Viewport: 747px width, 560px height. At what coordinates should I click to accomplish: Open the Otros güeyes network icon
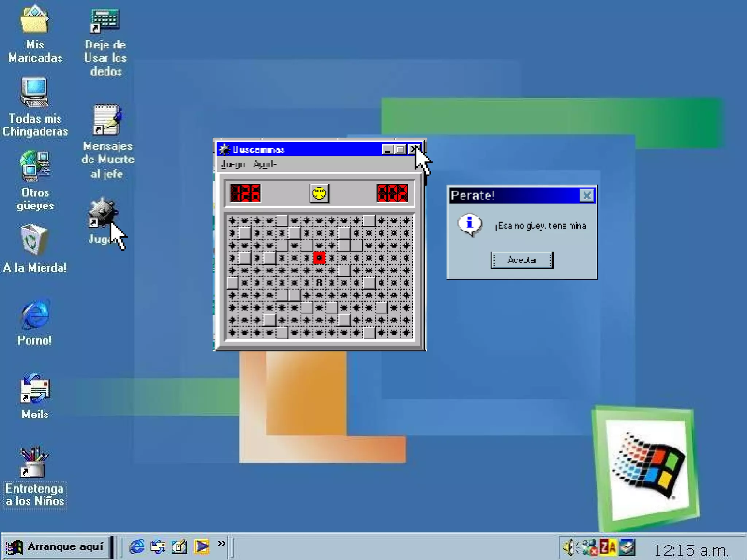35,167
